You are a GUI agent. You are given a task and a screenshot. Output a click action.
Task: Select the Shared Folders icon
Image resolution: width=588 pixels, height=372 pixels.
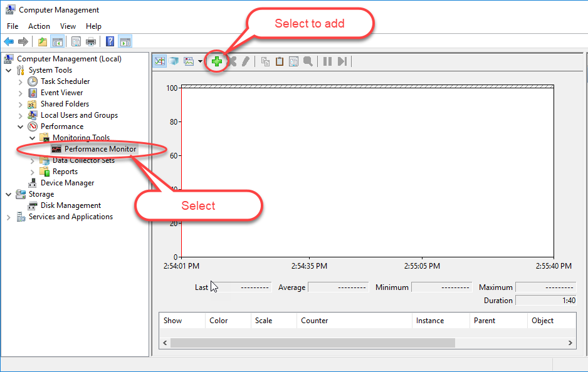(x=33, y=104)
